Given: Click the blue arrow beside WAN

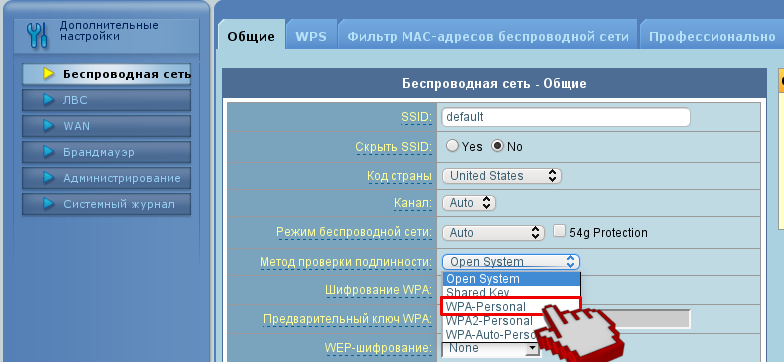Looking at the screenshot, I should (48, 126).
